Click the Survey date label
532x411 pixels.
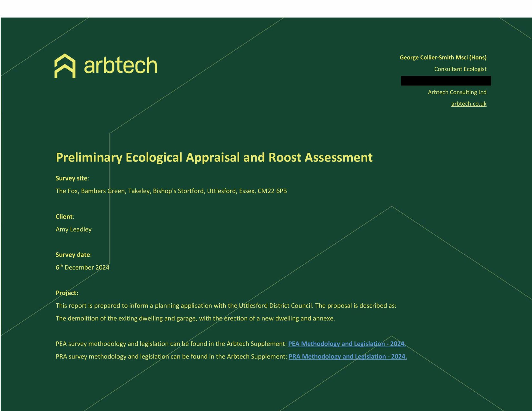coord(73,255)
